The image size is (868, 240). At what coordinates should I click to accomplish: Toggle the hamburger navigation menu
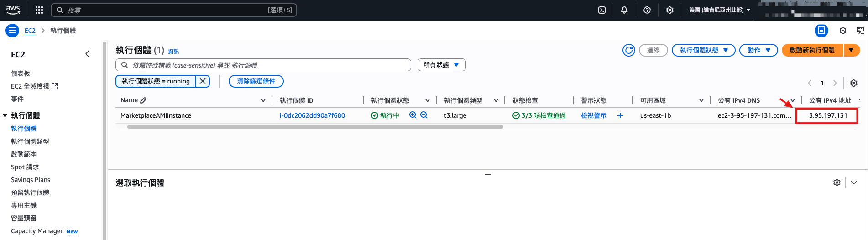point(12,31)
